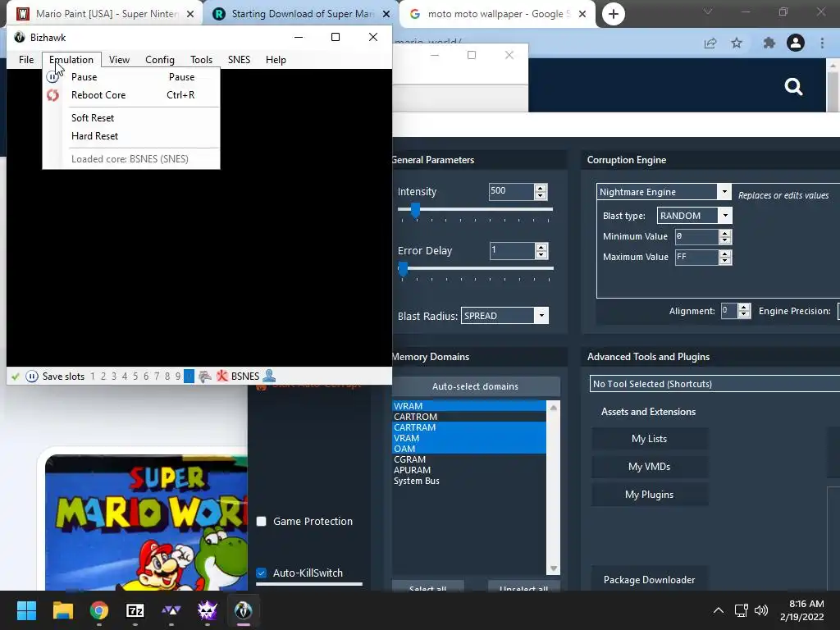Viewport: 840px width, 630px height.
Task: Open the My Lists button
Action: [650, 439]
